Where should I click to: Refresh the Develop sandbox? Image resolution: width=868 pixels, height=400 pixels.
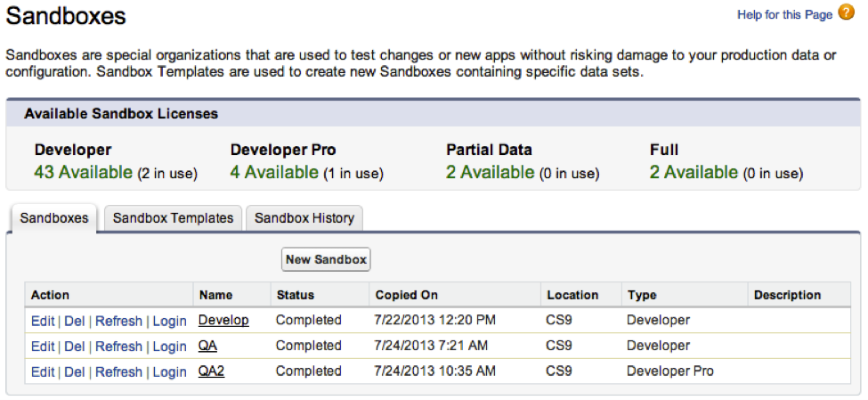118,321
